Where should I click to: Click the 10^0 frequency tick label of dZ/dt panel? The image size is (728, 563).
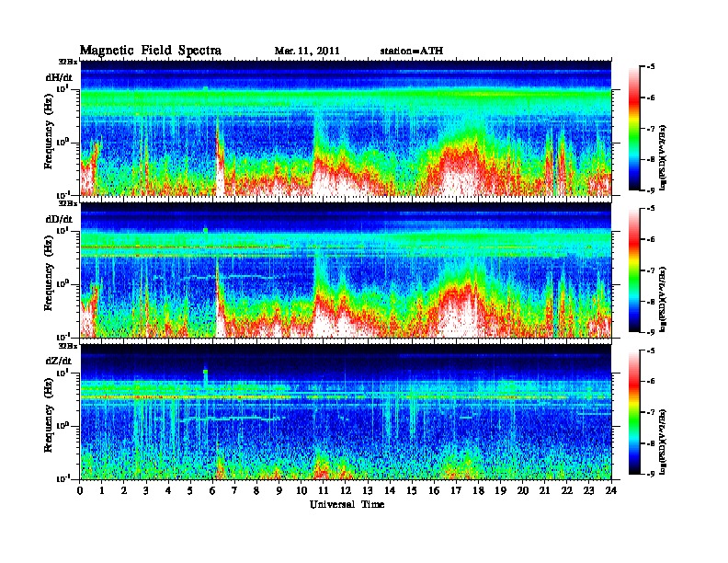(63, 426)
